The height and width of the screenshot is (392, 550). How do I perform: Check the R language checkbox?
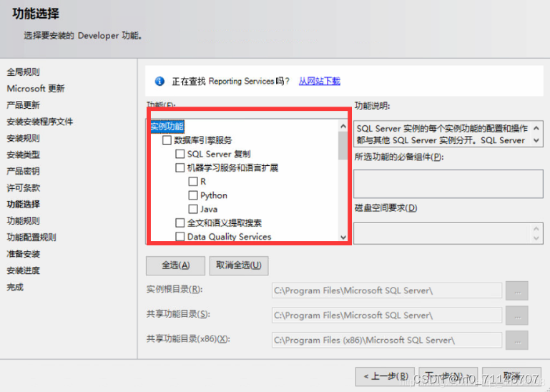pyautogui.click(x=193, y=182)
